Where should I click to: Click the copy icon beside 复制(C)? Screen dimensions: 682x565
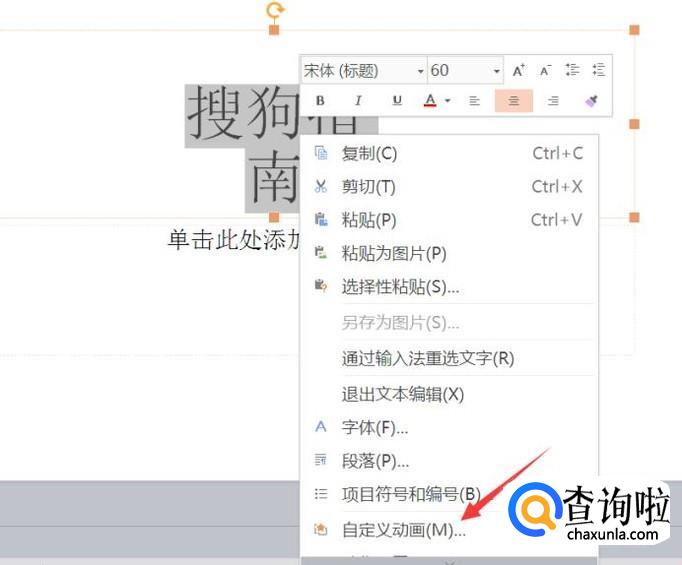(x=321, y=153)
